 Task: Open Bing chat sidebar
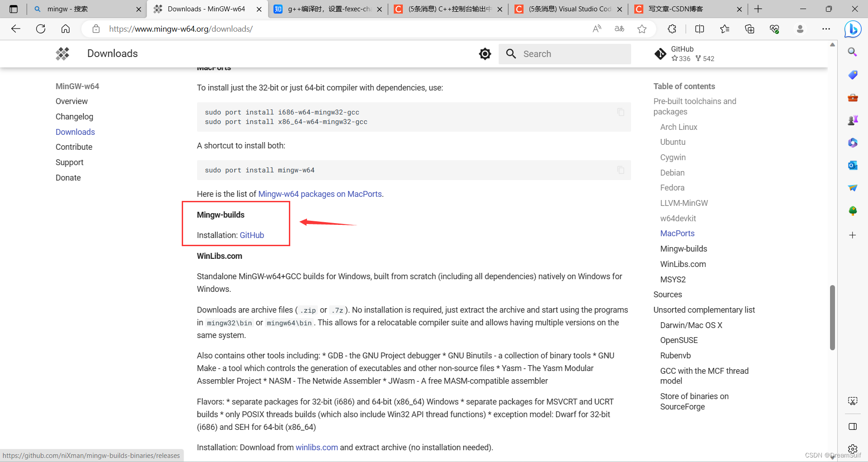pos(853,29)
